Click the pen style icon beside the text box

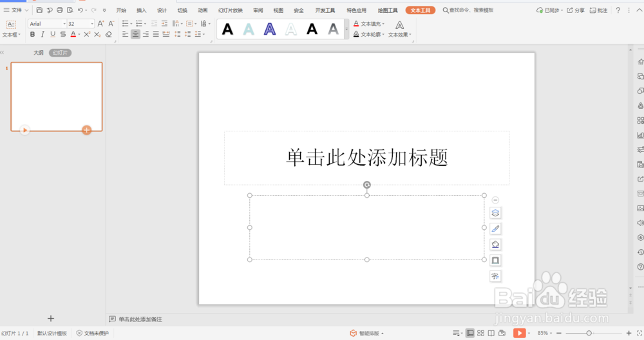(495, 229)
